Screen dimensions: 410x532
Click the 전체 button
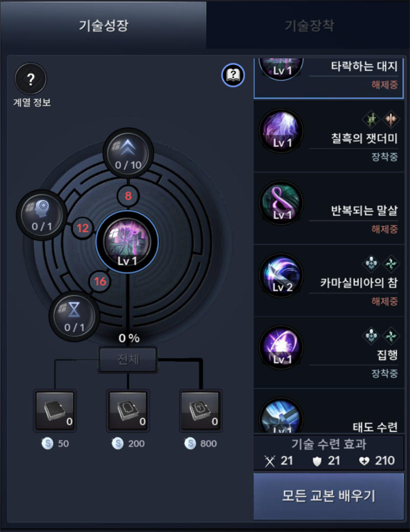[128, 360]
